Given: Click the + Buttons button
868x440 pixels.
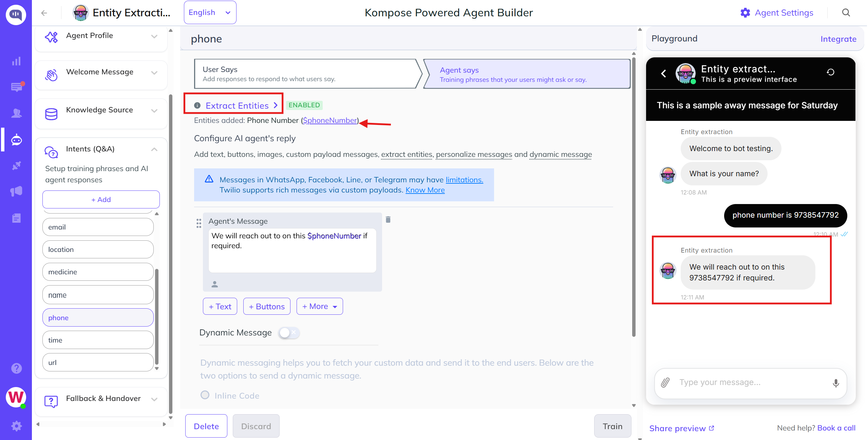Looking at the screenshot, I should tap(267, 307).
